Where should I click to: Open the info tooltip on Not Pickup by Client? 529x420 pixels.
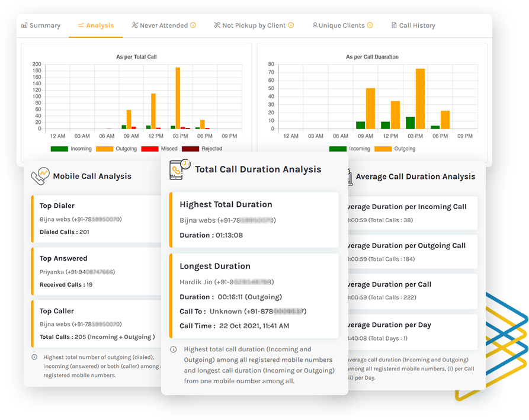pos(291,25)
